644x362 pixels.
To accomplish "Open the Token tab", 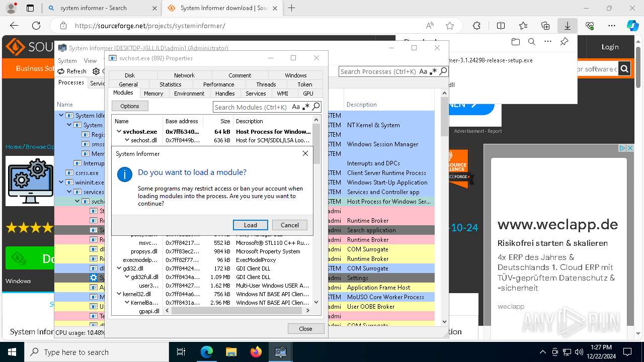I will click(x=305, y=84).
